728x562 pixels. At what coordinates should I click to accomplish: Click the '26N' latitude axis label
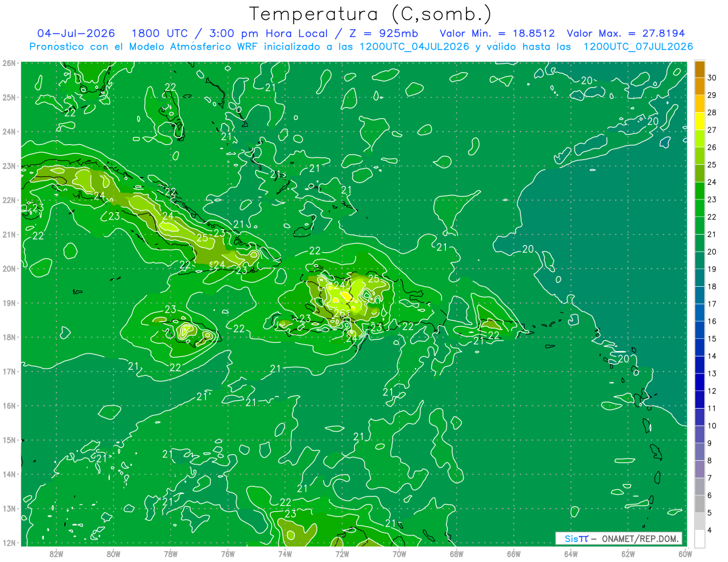tap(8, 63)
